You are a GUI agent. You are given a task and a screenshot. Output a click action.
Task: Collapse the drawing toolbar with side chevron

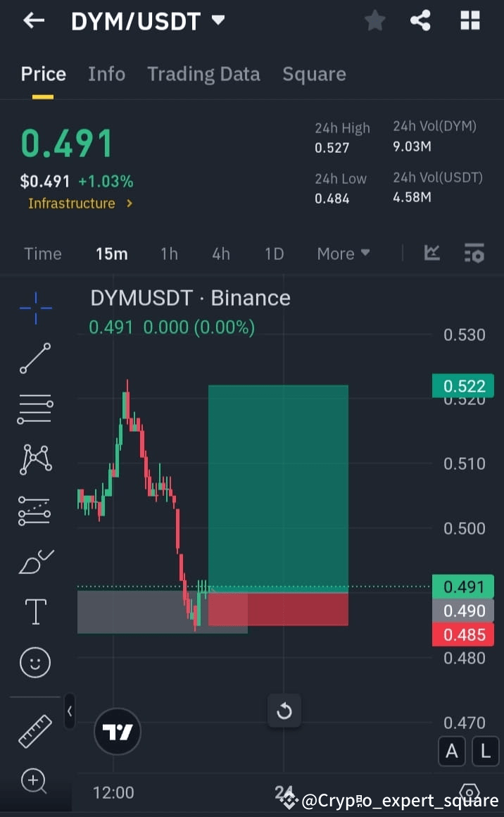click(69, 711)
